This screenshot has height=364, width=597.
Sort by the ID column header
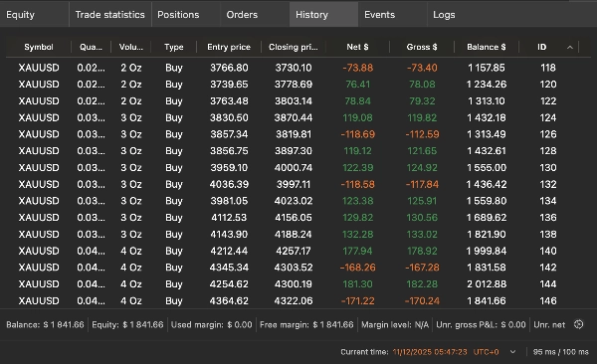(x=542, y=47)
